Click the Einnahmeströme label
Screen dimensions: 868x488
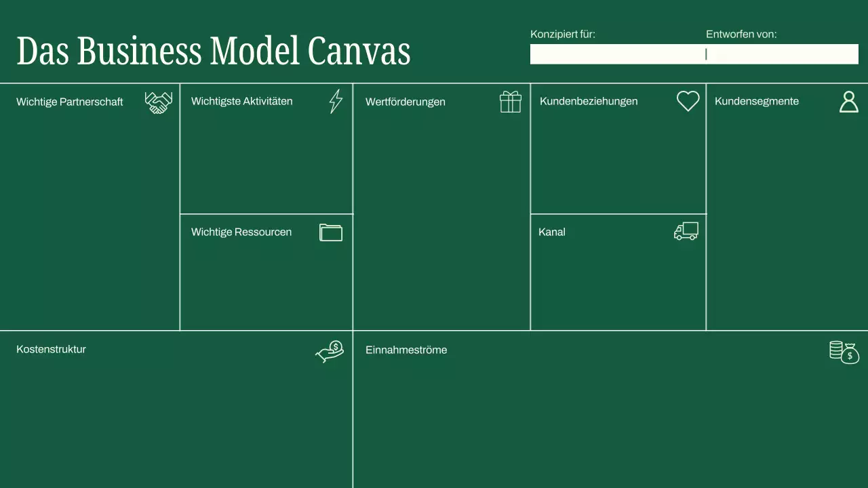406,350
